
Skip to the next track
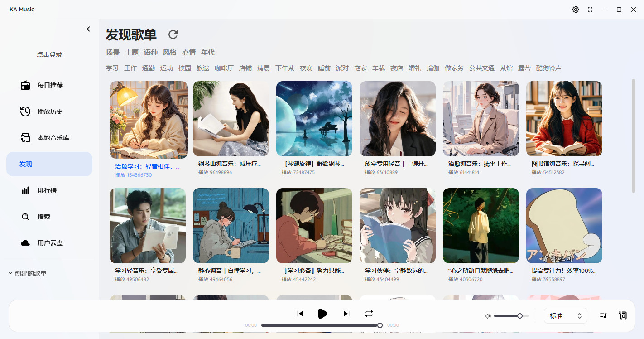click(346, 314)
